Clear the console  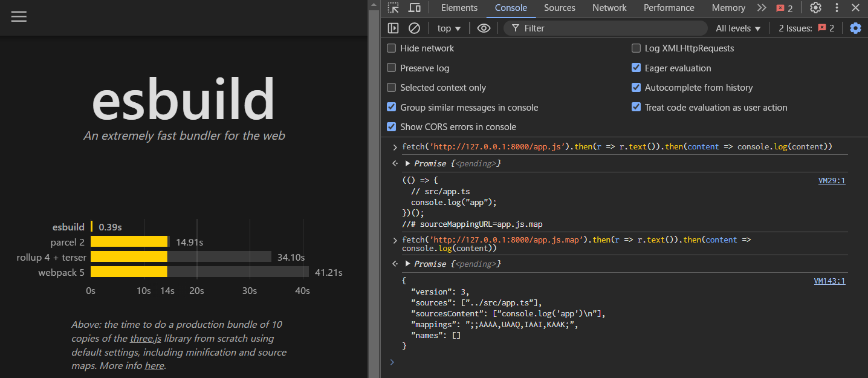pyautogui.click(x=414, y=28)
